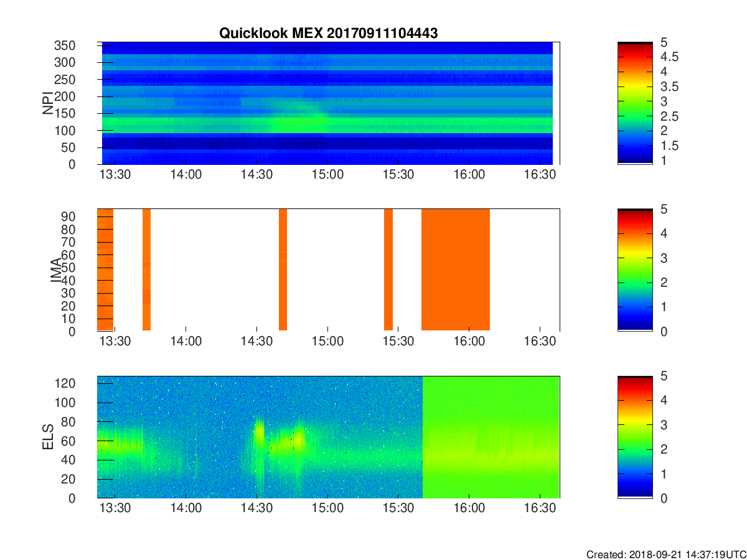Click '16:30' under the NPI plot

click(x=540, y=175)
